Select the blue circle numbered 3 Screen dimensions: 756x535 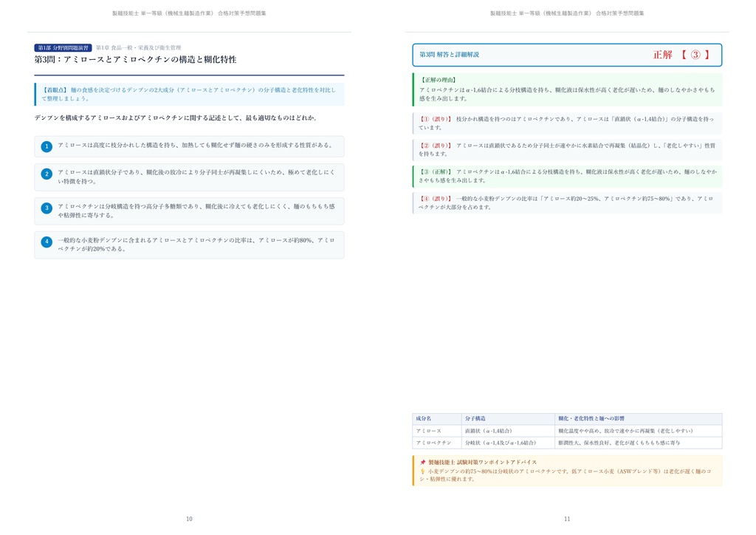[x=47, y=208]
